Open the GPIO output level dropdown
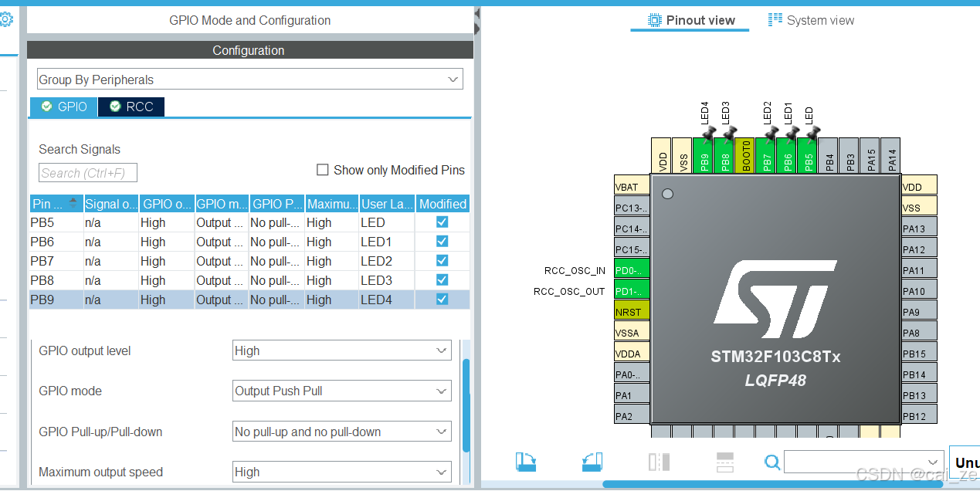This screenshot has width=980, height=491. point(342,350)
